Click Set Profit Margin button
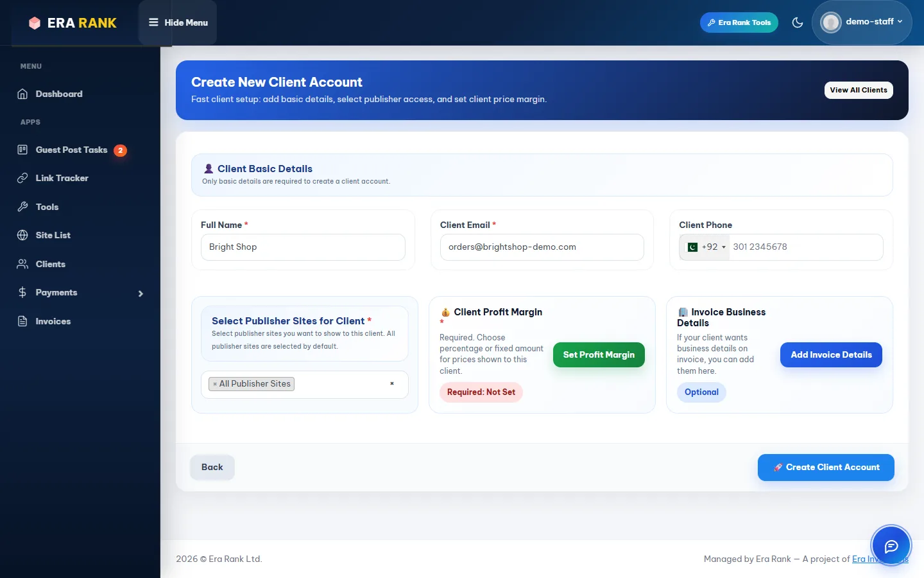The width and height of the screenshot is (924, 578). click(599, 355)
